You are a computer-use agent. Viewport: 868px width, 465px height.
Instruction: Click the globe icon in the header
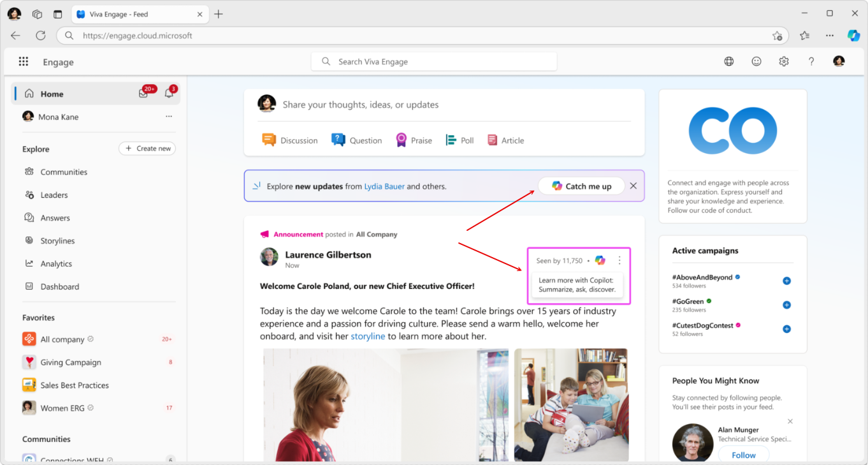tap(729, 61)
